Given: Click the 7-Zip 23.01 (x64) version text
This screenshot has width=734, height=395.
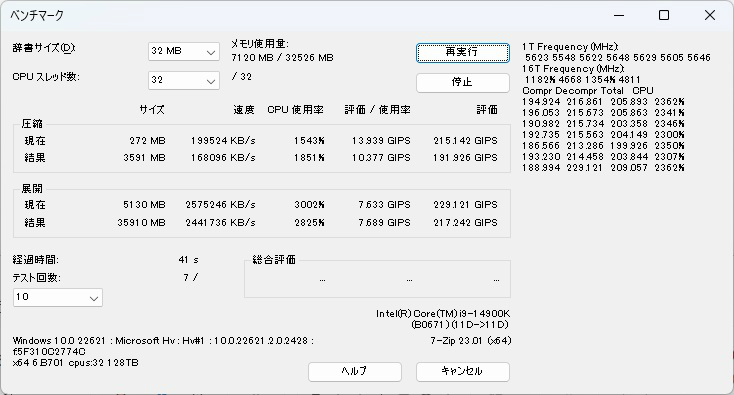Looking at the screenshot, I should (470, 341).
